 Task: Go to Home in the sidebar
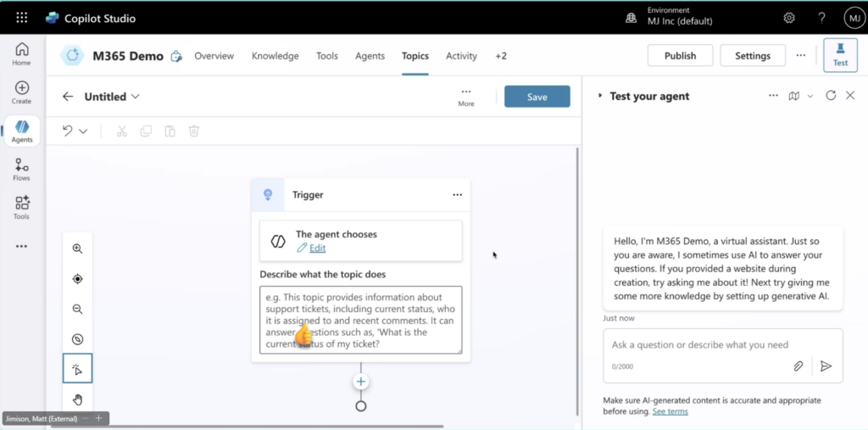pyautogui.click(x=21, y=53)
